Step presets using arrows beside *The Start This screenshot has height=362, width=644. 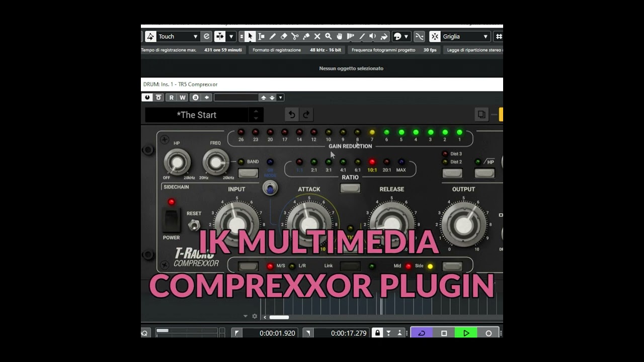[256, 115]
